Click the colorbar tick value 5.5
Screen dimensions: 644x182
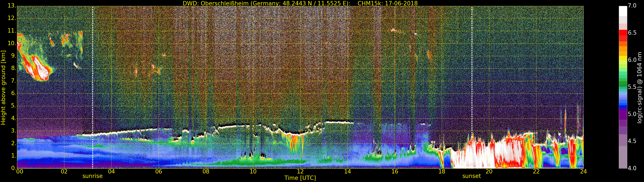632,87
